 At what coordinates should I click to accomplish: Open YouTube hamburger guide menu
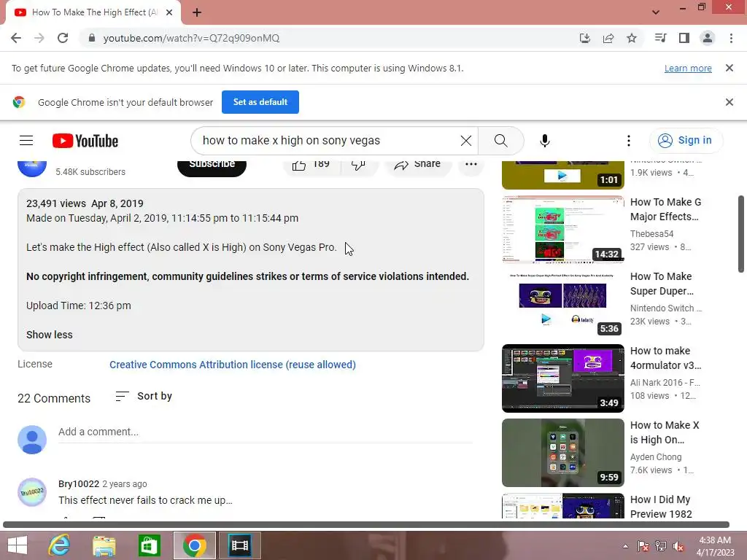26,141
